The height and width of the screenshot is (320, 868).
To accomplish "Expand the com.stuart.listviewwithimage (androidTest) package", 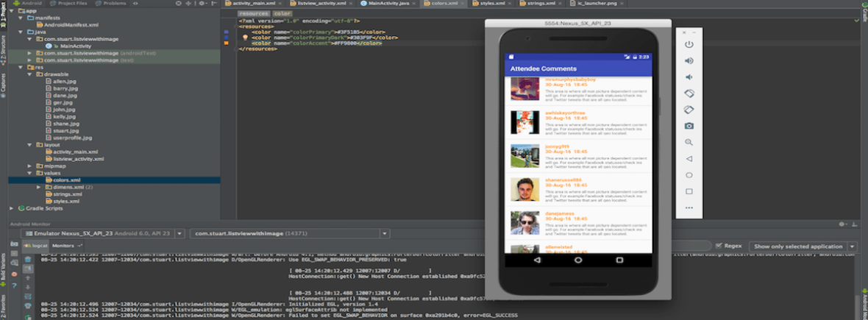I will (29, 53).
